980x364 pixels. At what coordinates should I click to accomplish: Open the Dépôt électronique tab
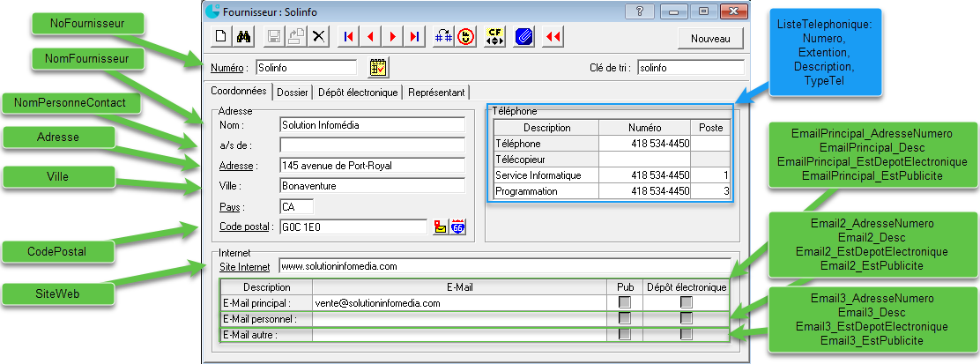(359, 92)
